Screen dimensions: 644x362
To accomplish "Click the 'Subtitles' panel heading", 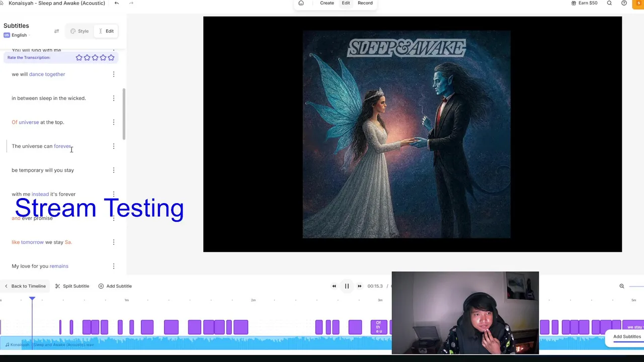I will (16, 26).
